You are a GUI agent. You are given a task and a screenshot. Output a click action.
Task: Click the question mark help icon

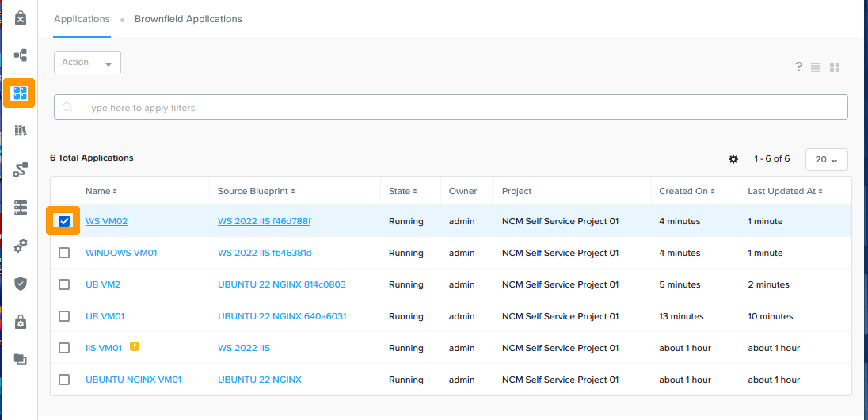799,67
